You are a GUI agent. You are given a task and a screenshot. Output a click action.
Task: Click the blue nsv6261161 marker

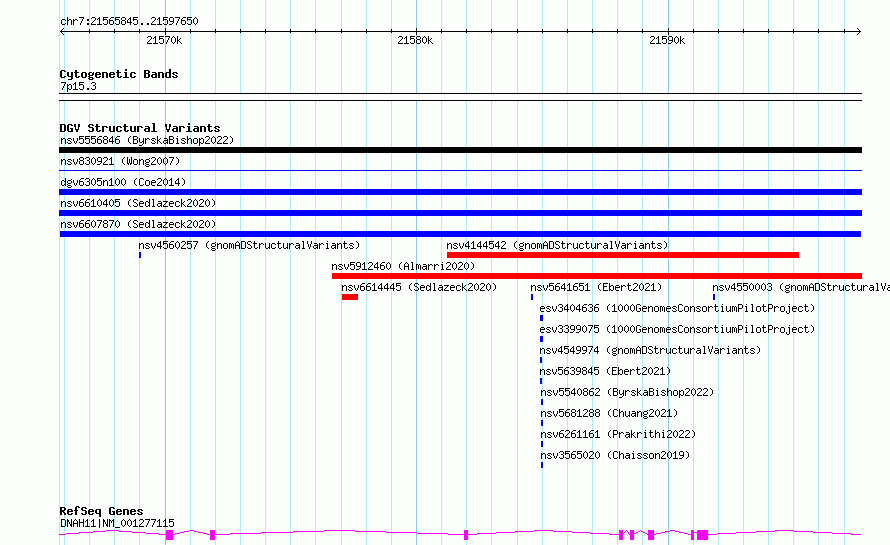[x=542, y=444]
